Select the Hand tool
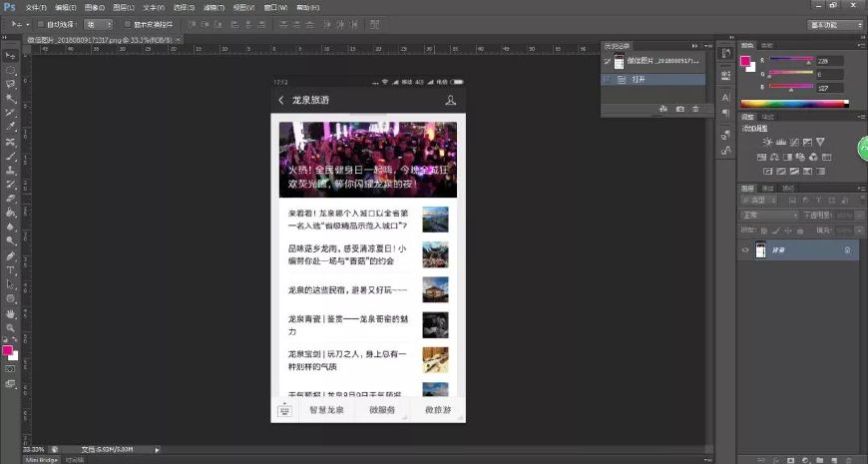 (x=10, y=314)
